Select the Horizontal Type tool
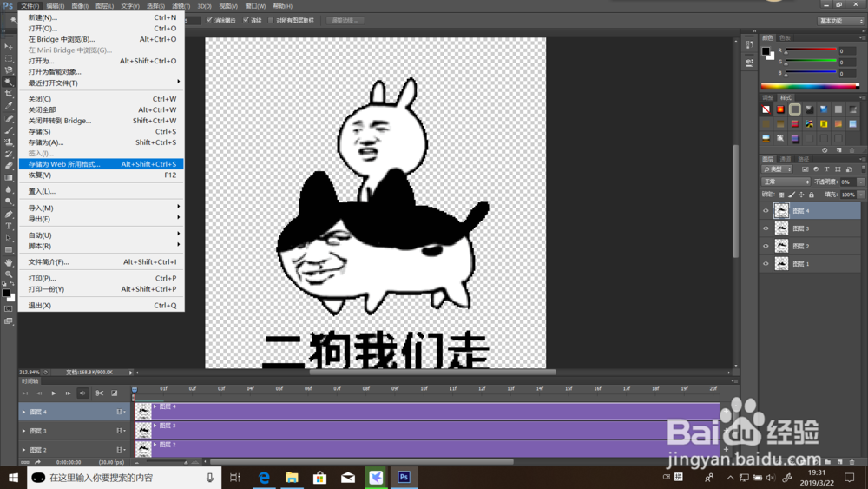 (x=9, y=226)
